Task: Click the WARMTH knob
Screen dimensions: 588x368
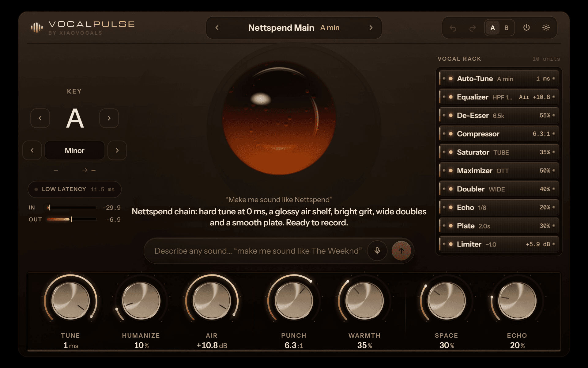Action: coord(364,301)
